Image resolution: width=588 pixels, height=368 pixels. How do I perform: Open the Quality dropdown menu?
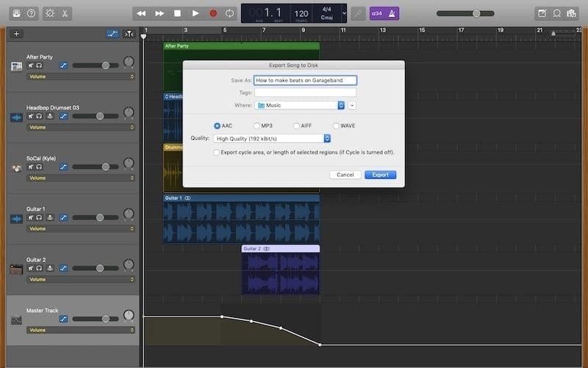coord(272,138)
